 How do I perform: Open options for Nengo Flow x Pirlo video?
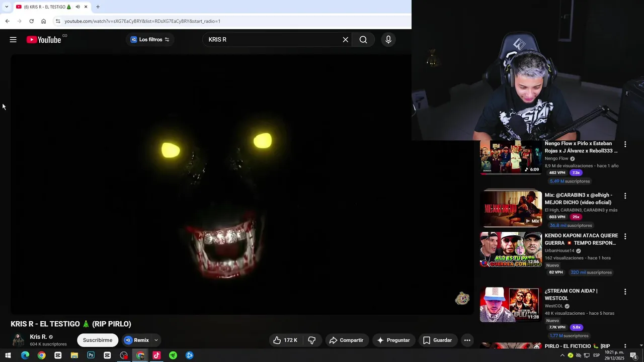pos(625,144)
